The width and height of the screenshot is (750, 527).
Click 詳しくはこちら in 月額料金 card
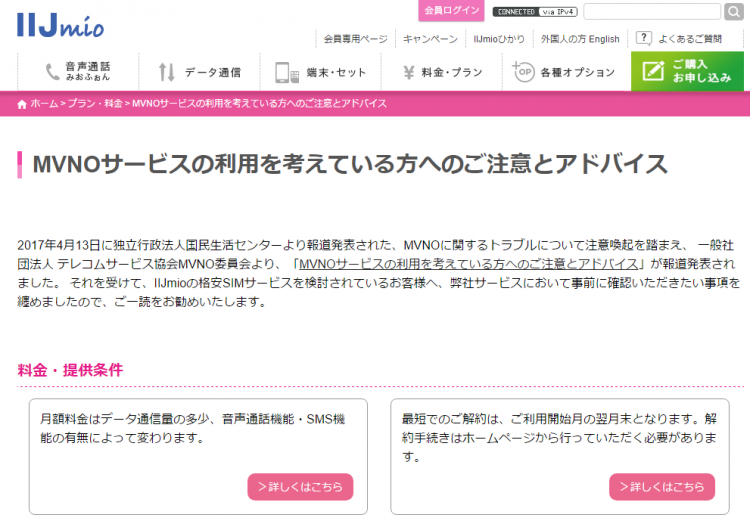click(x=300, y=487)
